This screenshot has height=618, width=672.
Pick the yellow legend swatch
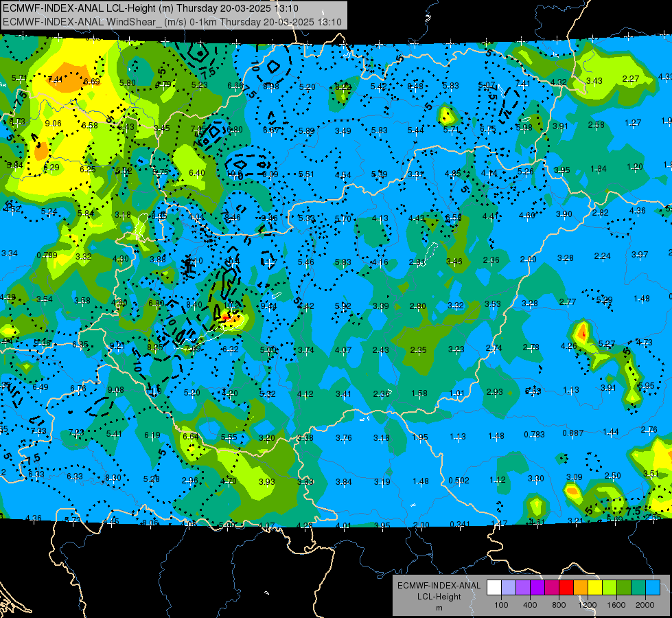595,588
